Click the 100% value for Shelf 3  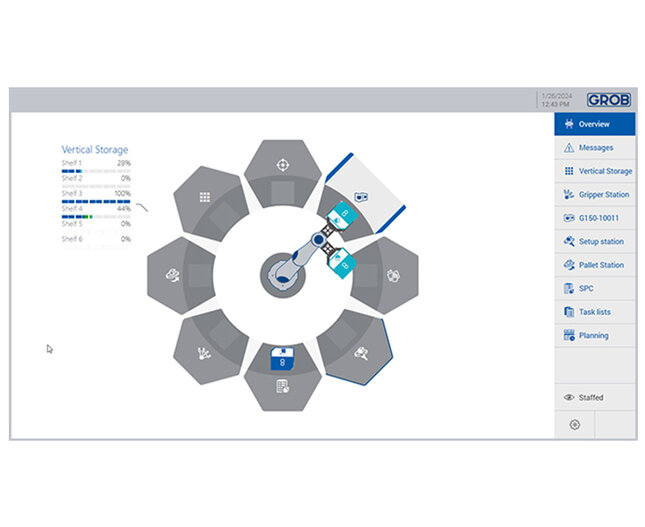123,193
